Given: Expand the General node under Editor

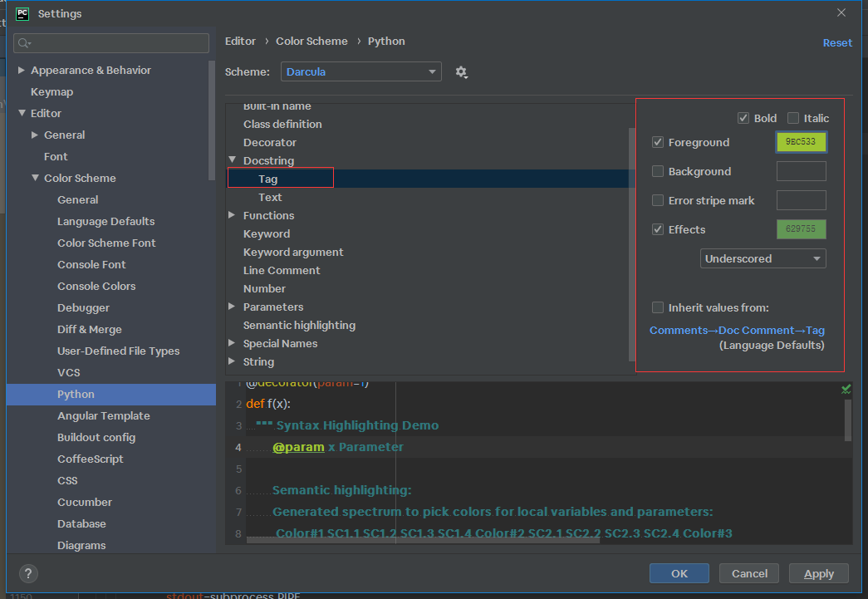Looking at the screenshot, I should (x=35, y=135).
